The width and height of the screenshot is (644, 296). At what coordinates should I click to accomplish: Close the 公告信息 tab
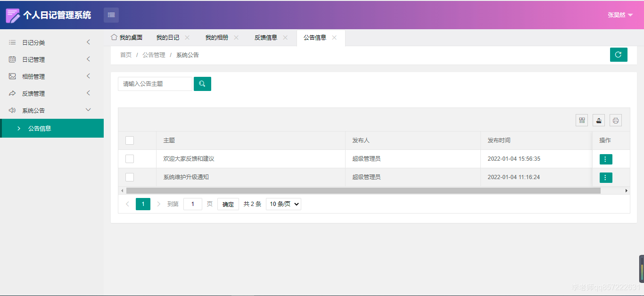pos(334,38)
